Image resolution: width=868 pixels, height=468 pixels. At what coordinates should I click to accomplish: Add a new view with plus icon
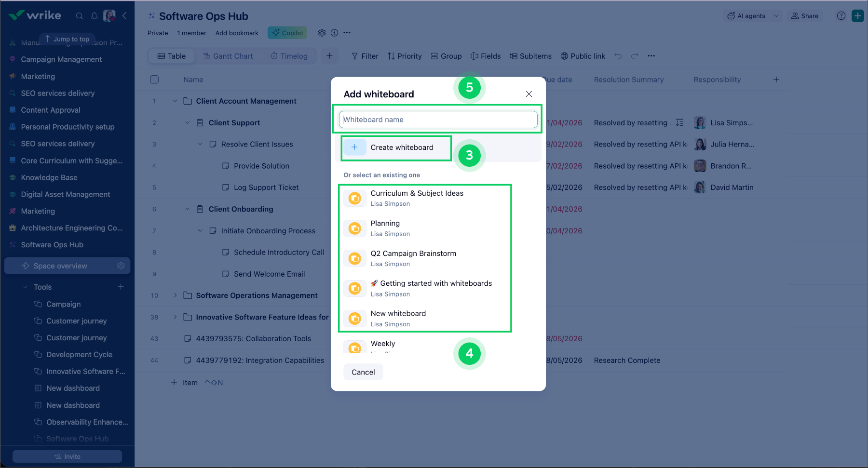coord(329,56)
